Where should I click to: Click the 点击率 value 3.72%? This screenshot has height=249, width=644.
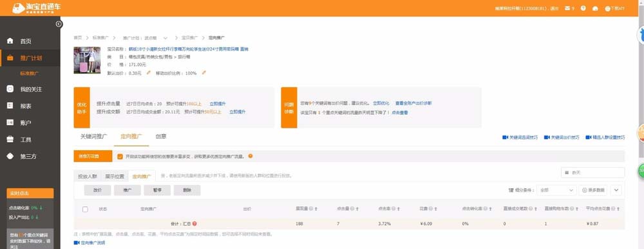384,224
